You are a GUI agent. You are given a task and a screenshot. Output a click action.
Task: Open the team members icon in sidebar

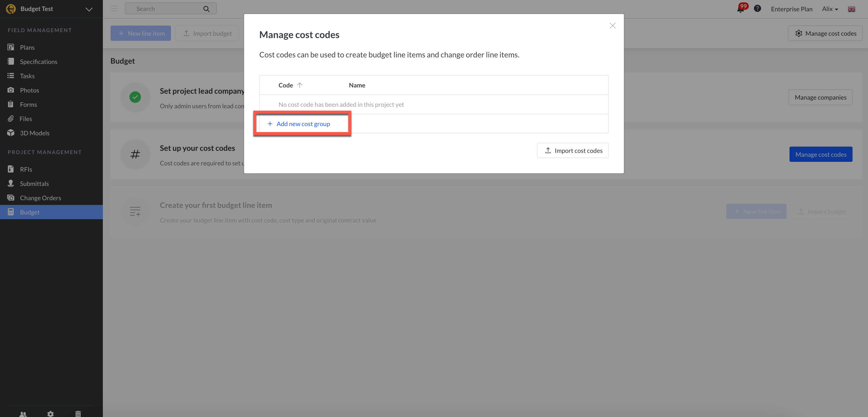pyautogui.click(x=23, y=414)
